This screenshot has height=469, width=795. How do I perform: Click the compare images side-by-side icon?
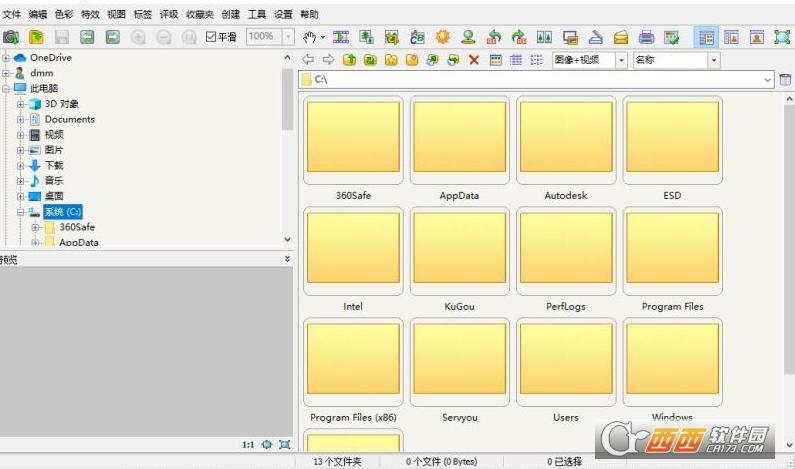coord(545,37)
